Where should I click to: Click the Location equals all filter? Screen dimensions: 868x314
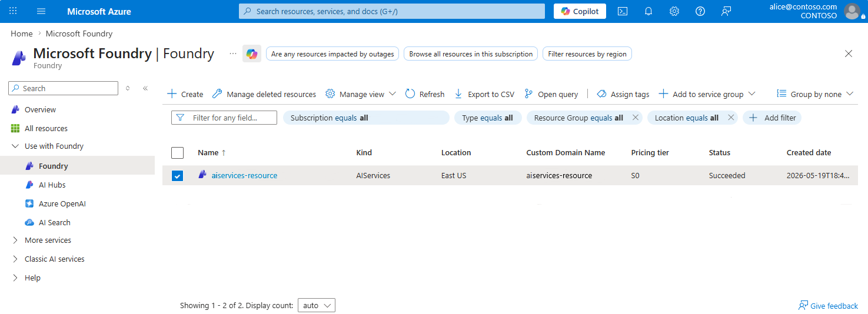click(x=686, y=118)
